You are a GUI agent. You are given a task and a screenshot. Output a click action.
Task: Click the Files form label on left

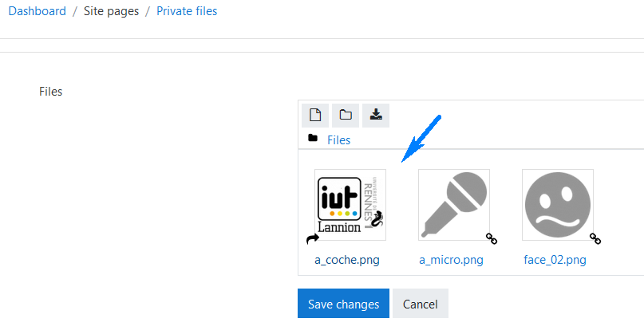pyautogui.click(x=51, y=92)
